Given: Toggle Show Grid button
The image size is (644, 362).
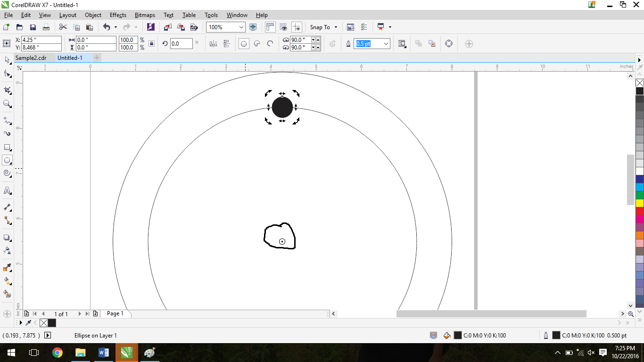Looking at the screenshot, I should tap(283, 27).
